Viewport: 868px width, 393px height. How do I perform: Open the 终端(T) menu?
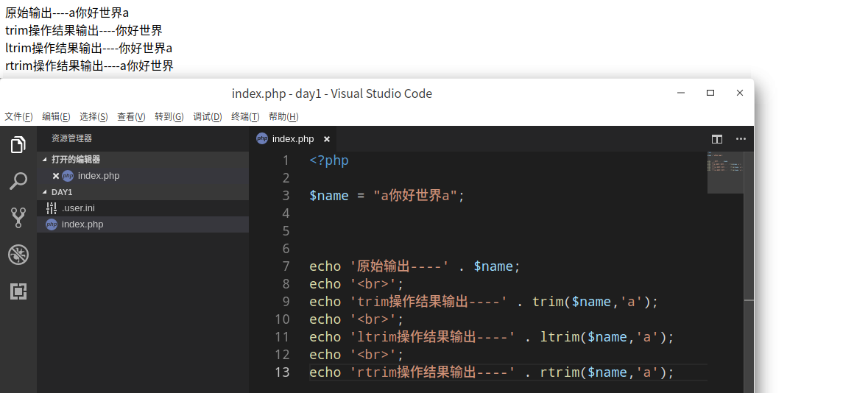245,116
